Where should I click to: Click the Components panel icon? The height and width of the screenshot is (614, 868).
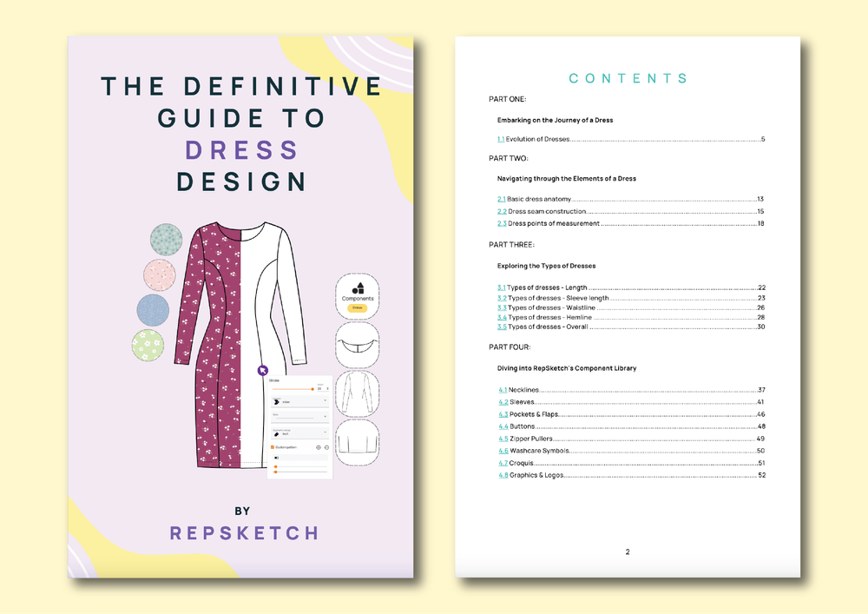click(x=358, y=288)
